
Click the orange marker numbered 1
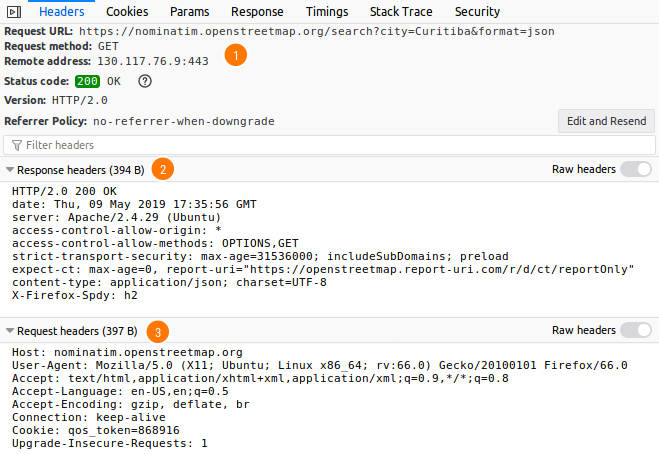[x=235, y=55]
